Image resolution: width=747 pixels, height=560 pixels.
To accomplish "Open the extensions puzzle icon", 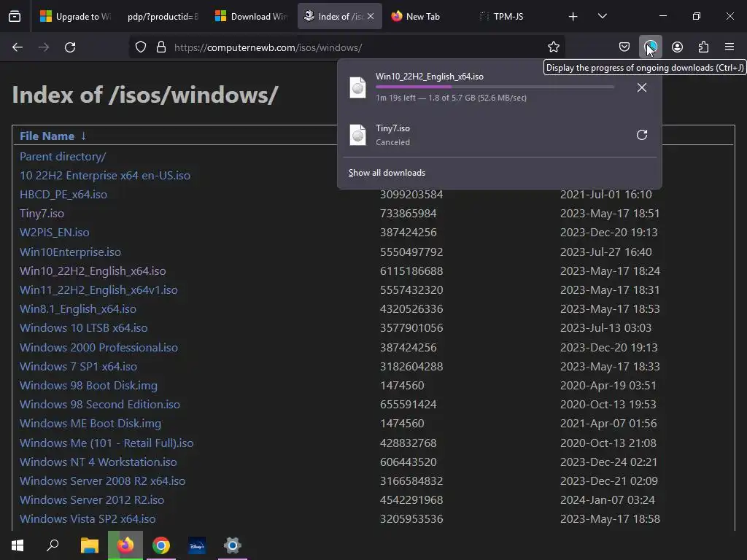I will coord(703,47).
